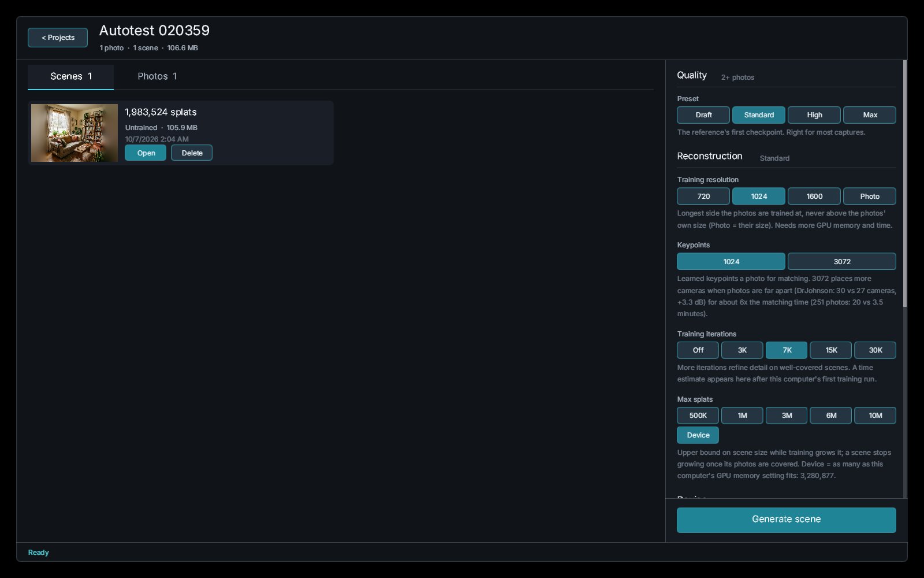Set max splats to 10M
Viewport: 924px width, 578px height.
(875, 416)
